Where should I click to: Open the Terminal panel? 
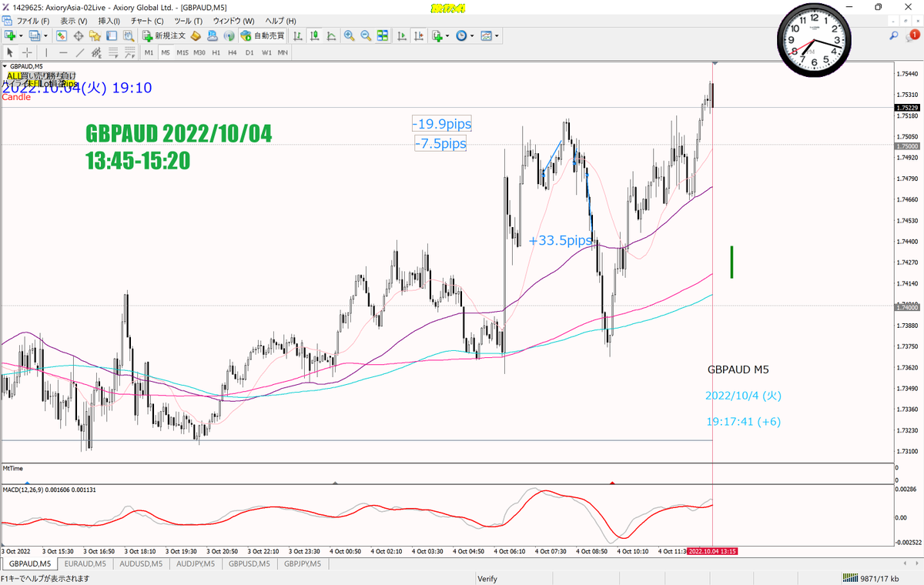pos(112,35)
